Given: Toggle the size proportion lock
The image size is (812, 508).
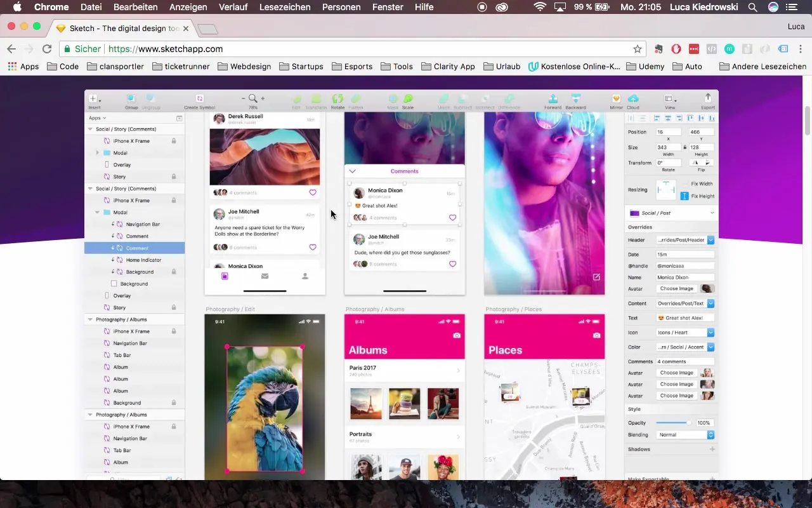Looking at the screenshot, I should coord(685,147).
